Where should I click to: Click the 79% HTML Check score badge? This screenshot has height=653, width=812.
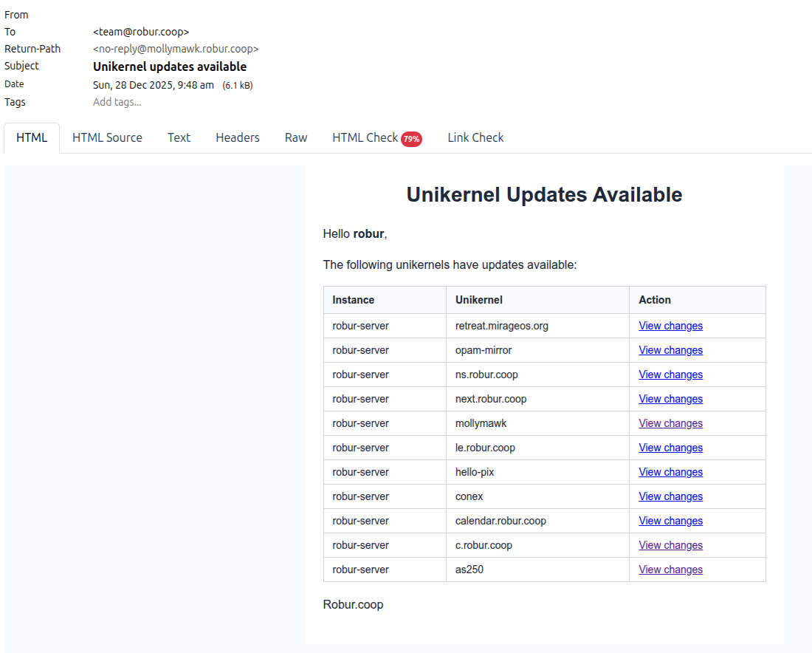click(x=412, y=138)
